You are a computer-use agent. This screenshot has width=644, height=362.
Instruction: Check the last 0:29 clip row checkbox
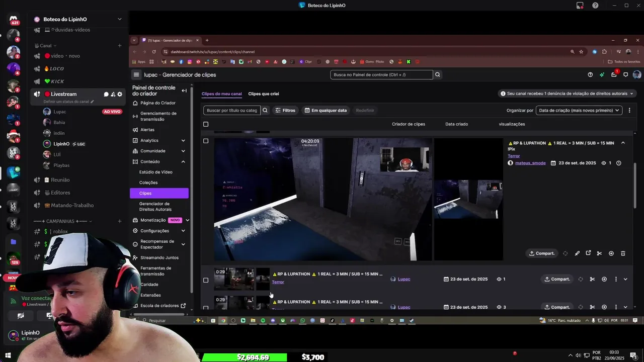coord(206,307)
